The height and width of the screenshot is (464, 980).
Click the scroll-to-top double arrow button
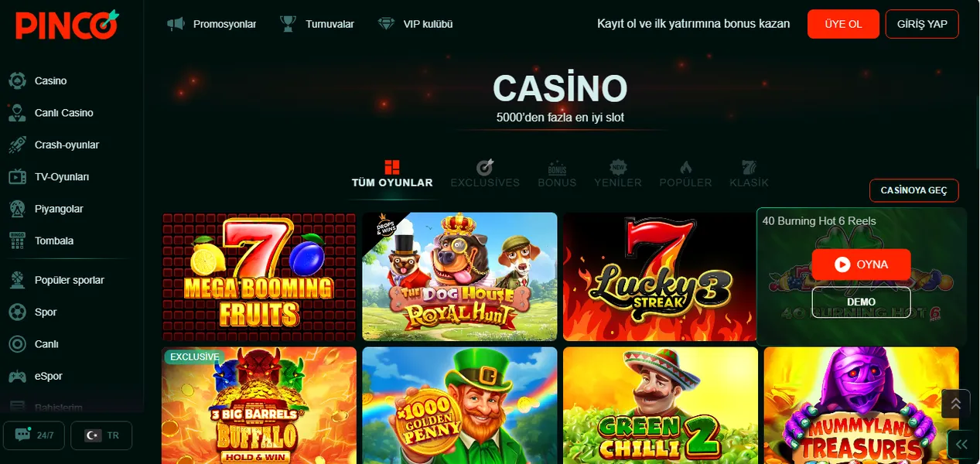click(x=956, y=404)
